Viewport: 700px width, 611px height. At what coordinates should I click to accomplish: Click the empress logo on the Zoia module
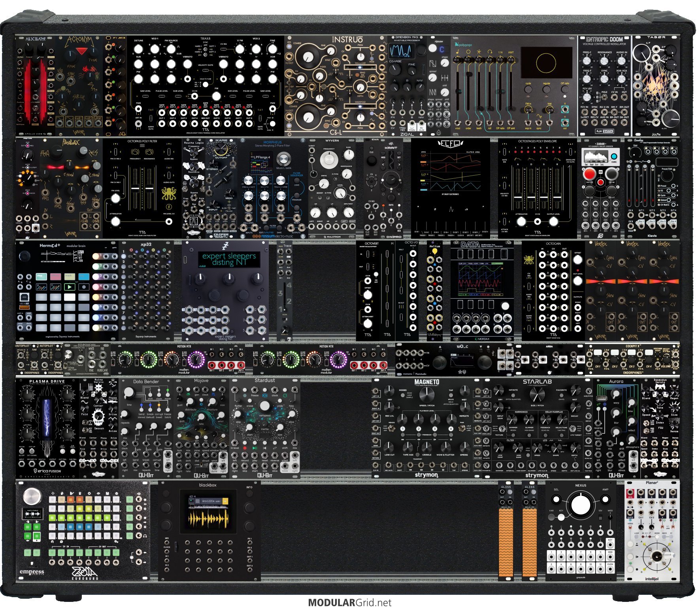[x=32, y=572]
